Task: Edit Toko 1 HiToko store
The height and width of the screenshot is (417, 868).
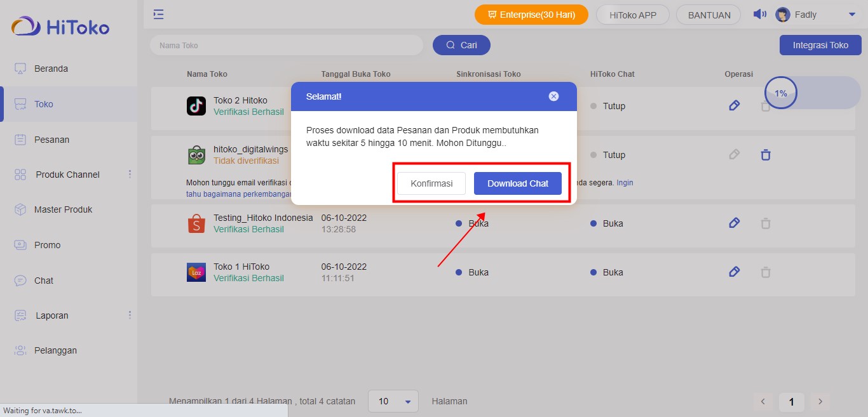Action: pos(734,272)
